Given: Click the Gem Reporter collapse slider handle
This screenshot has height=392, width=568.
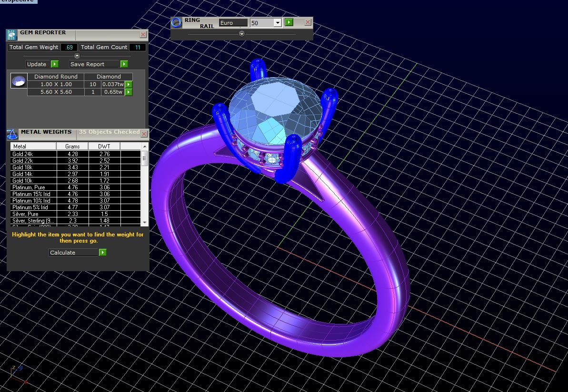Looking at the screenshot, I should pos(77,56).
